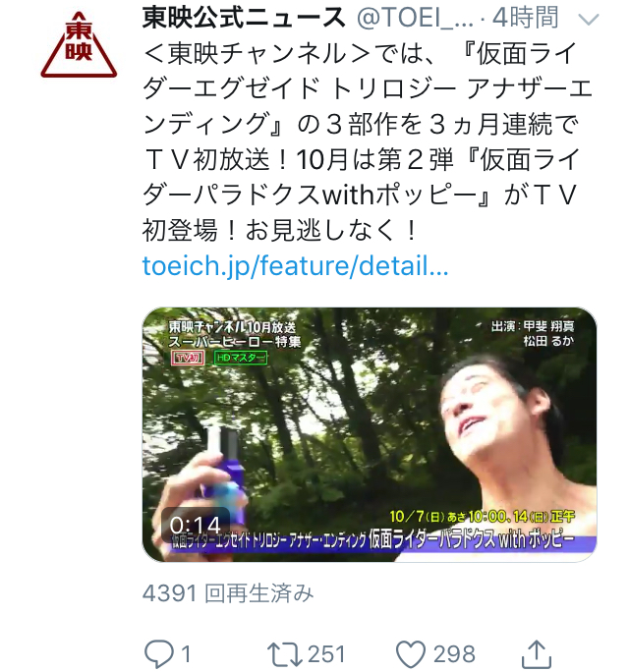Tap the tweet body text about 仮面ライダー
This screenshot has width=629, height=672.
coord(367,141)
